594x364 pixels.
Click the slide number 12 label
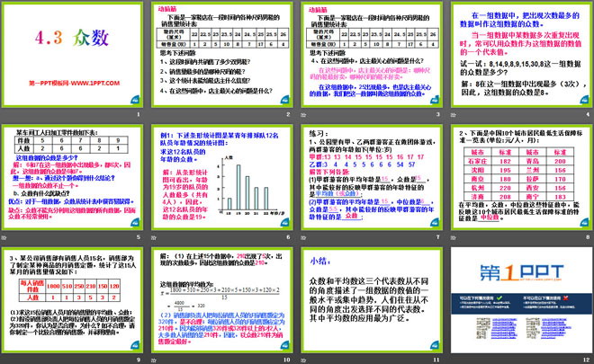pos(587,360)
